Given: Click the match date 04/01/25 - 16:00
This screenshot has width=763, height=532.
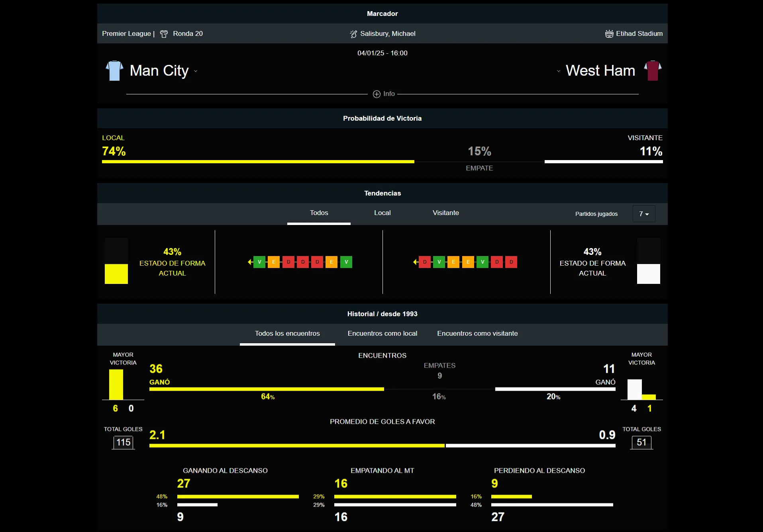Looking at the screenshot, I should coord(382,53).
